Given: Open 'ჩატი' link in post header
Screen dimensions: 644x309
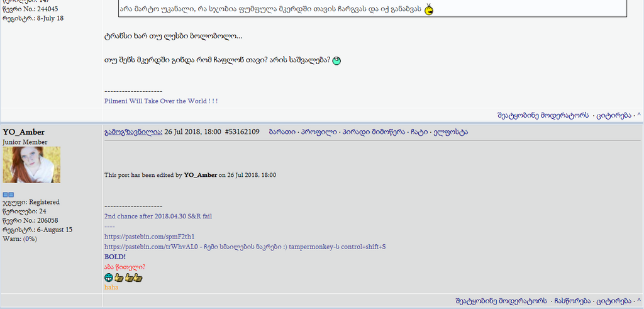Looking at the screenshot, I should click(419, 132).
